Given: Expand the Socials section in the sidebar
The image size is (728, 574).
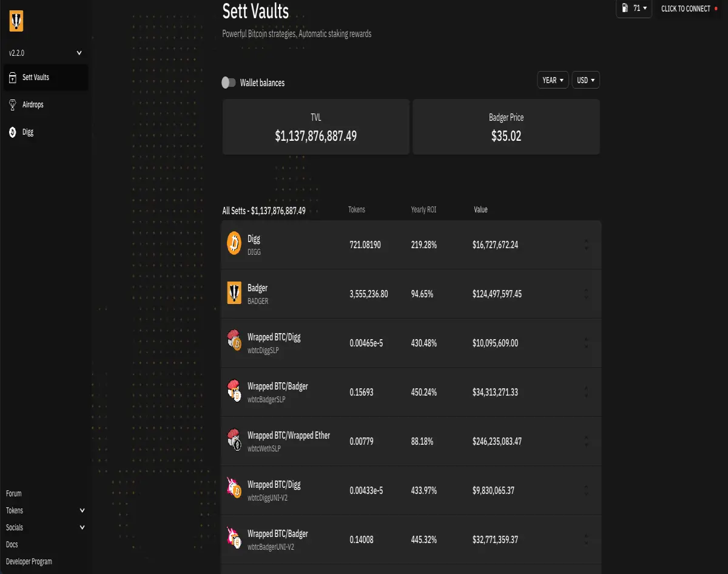Looking at the screenshot, I should (45, 527).
